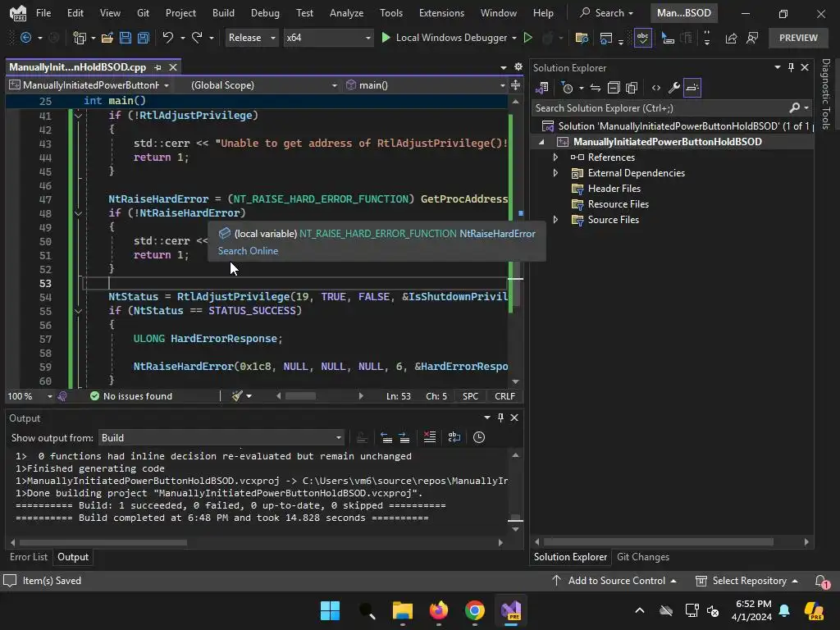Viewport: 840px width, 630px height.
Task: Click the Search Solution Explorer input field
Action: pos(660,107)
